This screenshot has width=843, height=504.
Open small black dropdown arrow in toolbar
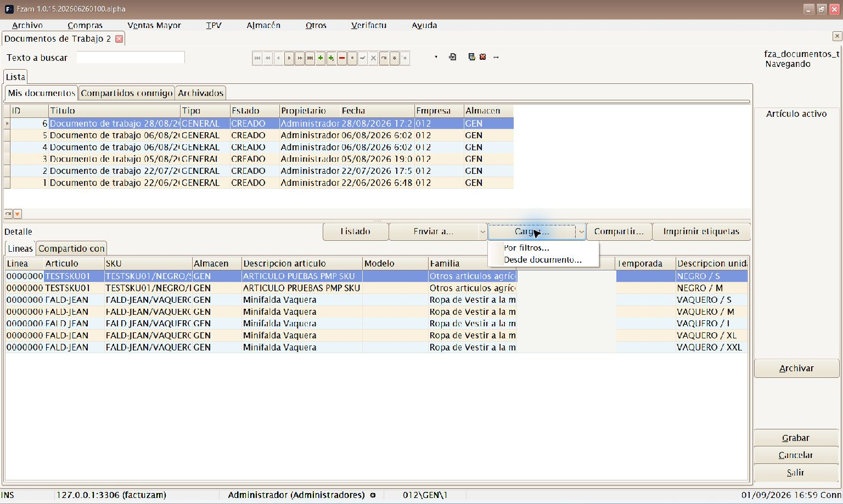click(x=436, y=57)
